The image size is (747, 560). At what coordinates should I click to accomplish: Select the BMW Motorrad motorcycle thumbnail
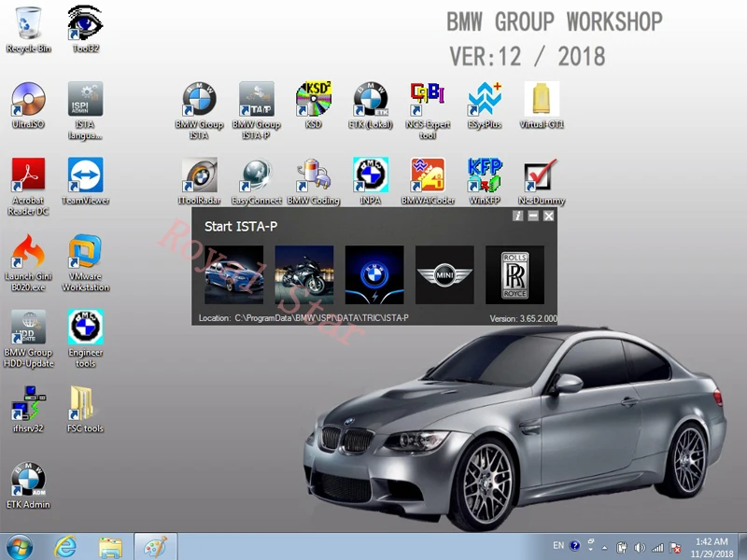[x=304, y=274]
